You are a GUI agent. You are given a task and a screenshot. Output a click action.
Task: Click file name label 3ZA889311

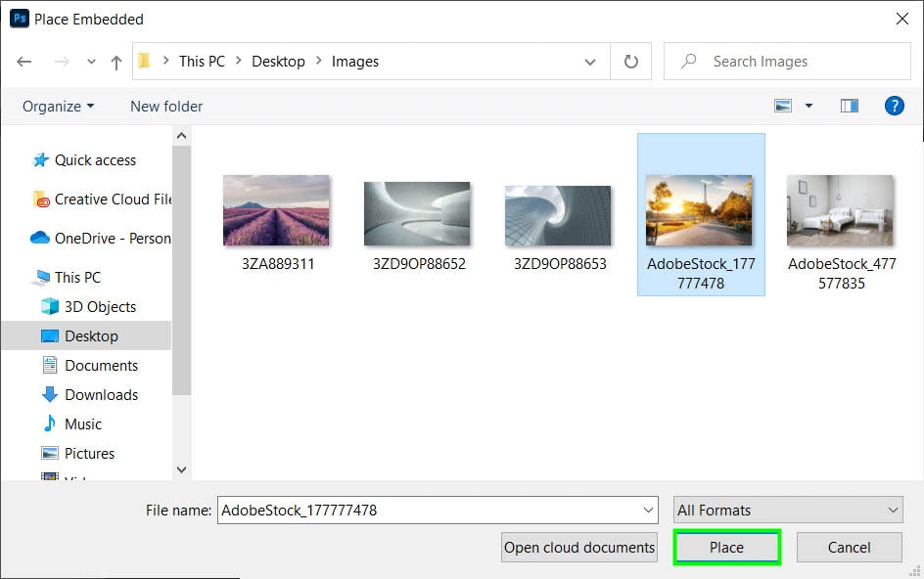(278, 264)
